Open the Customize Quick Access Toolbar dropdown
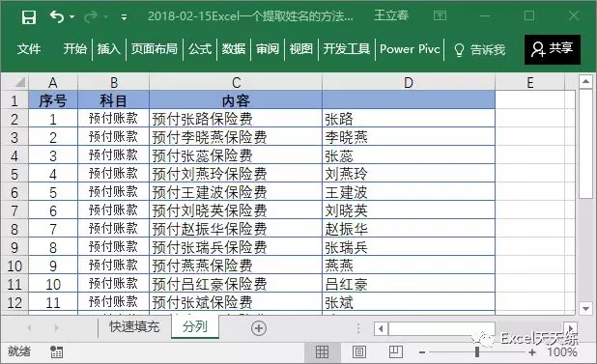The height and width of the screenshot is (364, 597). point(124,17)
